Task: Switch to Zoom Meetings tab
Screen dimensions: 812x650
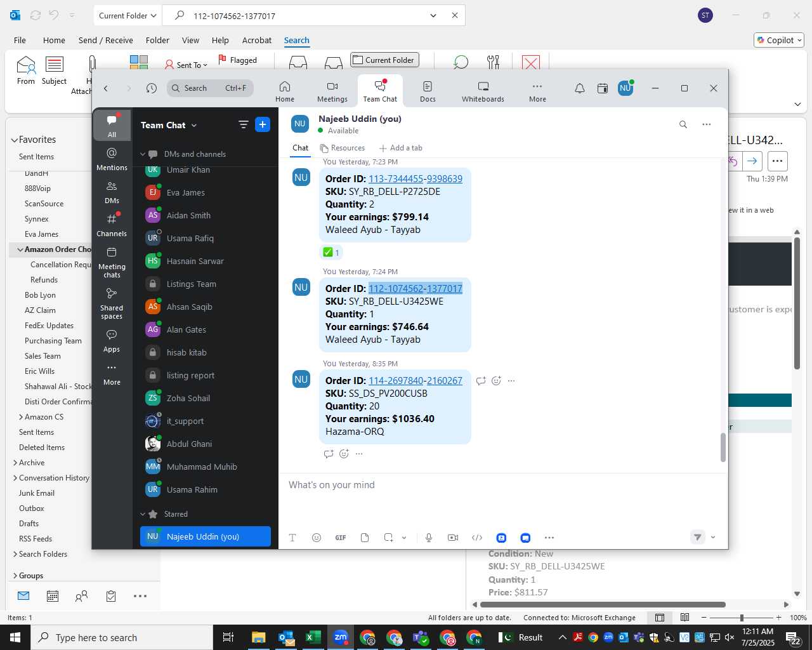Action: 332,91
